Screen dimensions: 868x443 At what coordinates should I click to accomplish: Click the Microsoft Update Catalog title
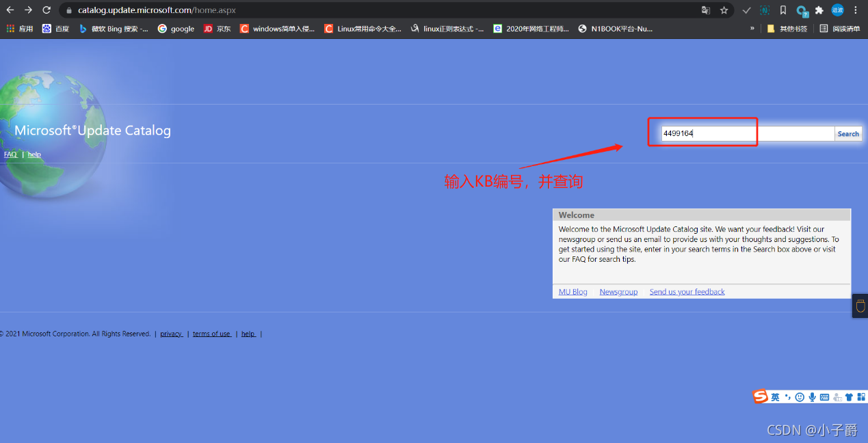[92, 131]
